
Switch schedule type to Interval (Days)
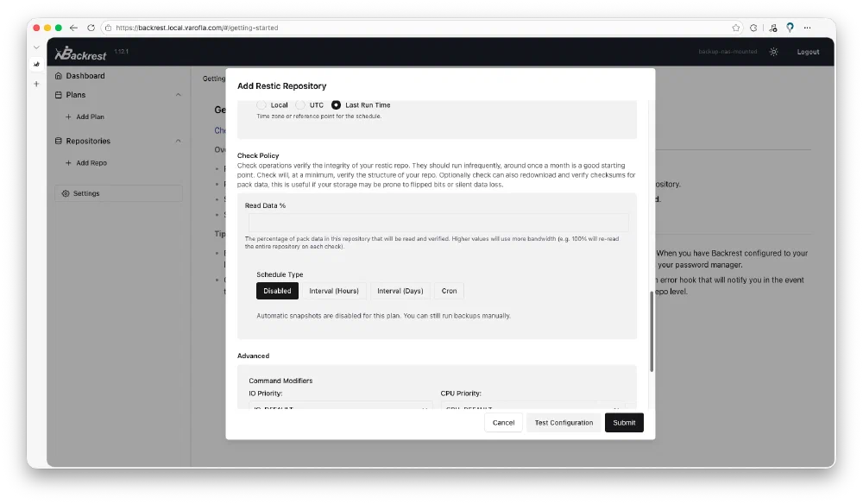pyautogui.click(x=400, y=291)
